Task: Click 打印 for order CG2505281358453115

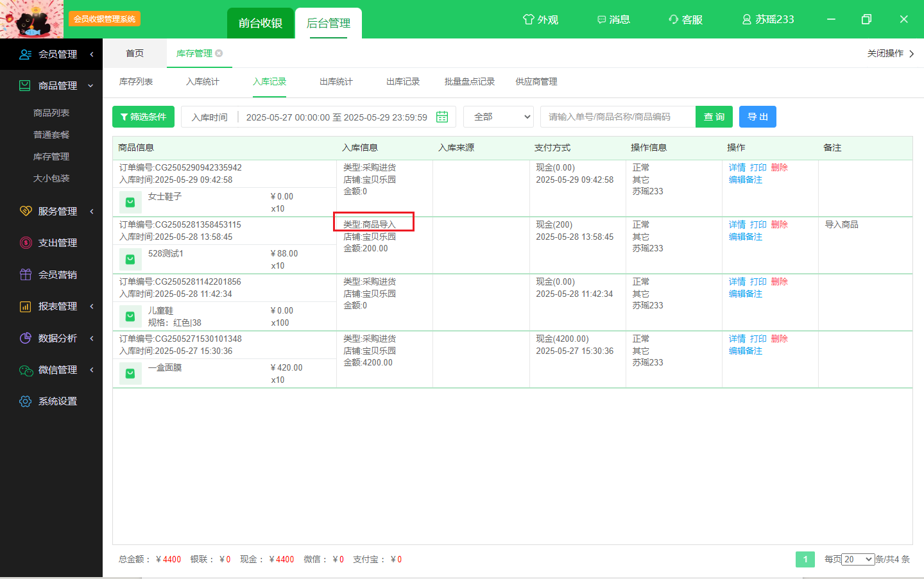Action: [x=758, y=224]
